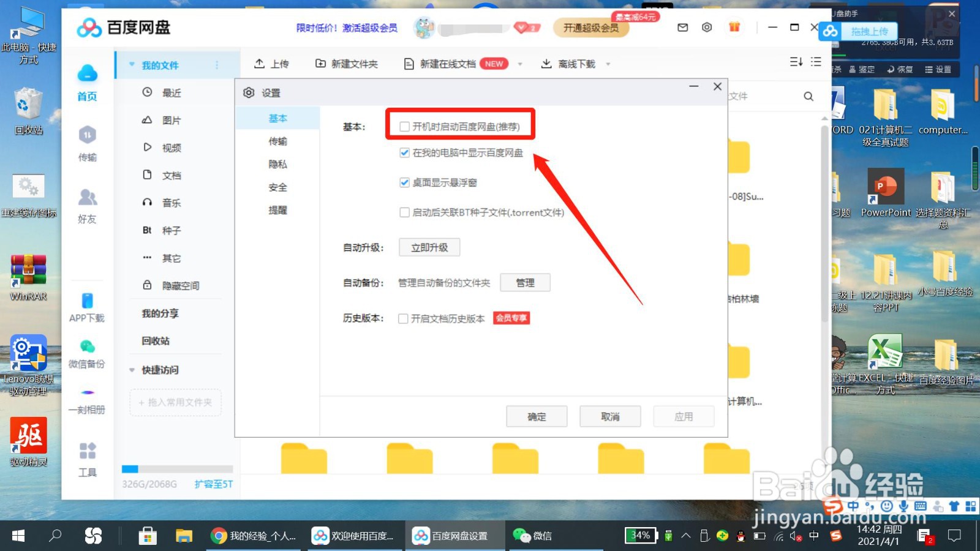The width and height of the screenshot is (980, 551).
Task: Open PowerPoint desktop shortcut
Action: 885,192
